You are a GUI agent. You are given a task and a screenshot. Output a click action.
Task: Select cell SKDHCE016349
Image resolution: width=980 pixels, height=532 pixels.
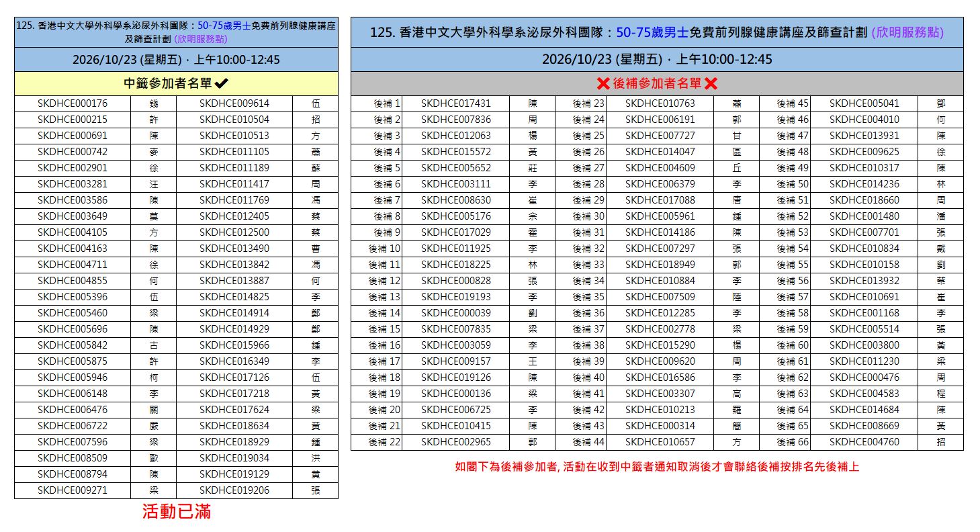[234, 361]
